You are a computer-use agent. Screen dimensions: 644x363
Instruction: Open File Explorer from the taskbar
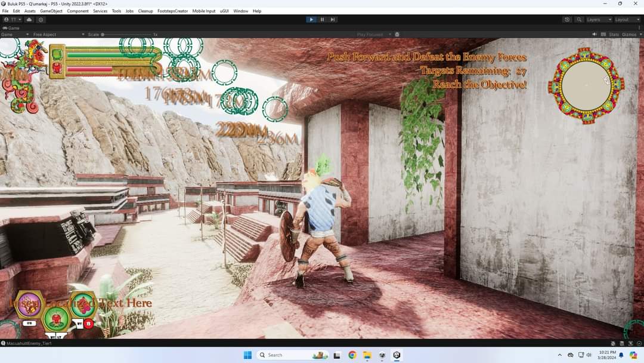pos(367,355)
